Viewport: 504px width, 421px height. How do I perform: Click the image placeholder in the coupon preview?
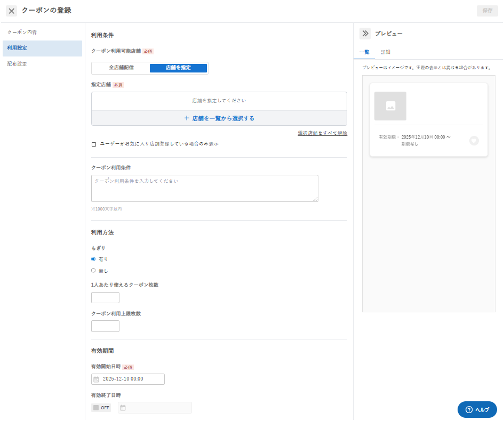pyautogui.click(x=390, y=106)
